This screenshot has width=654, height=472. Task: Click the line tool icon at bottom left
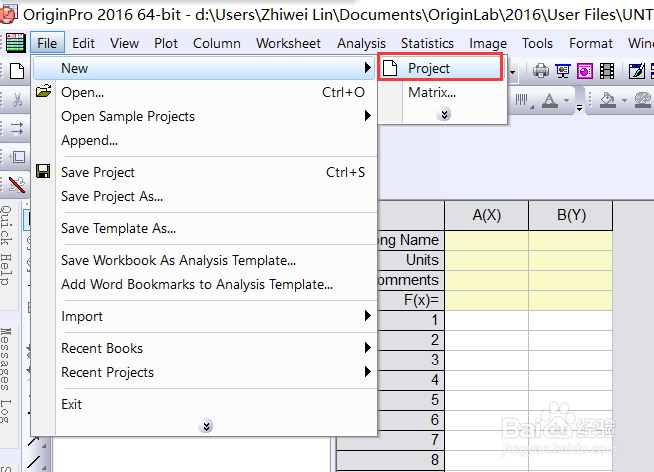point(35,461)
